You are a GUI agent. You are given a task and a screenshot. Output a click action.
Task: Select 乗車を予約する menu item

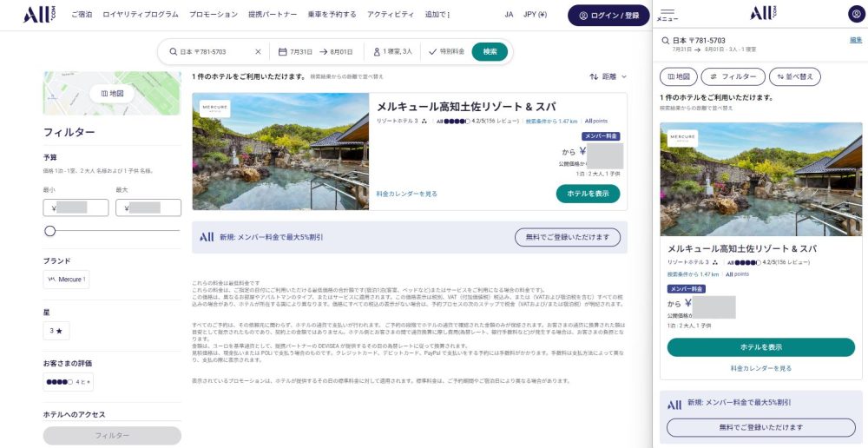pyautogui.click(x=332, y=15)
